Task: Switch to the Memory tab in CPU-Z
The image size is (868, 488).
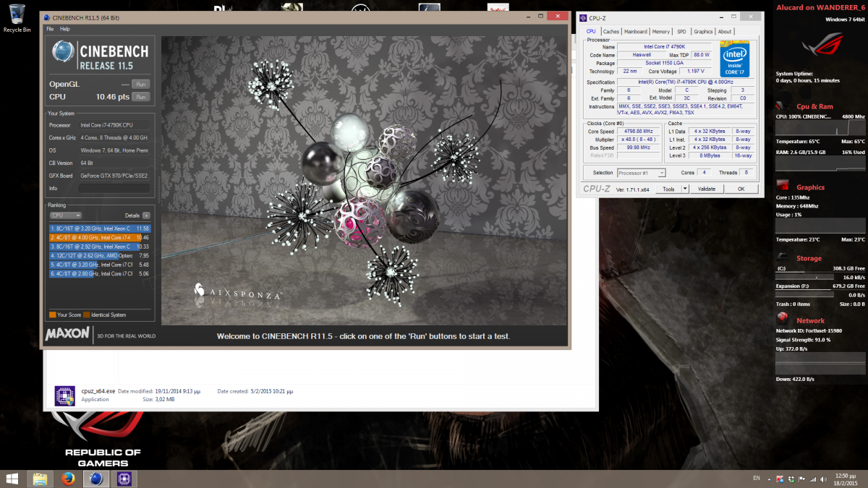Action: 660,31
